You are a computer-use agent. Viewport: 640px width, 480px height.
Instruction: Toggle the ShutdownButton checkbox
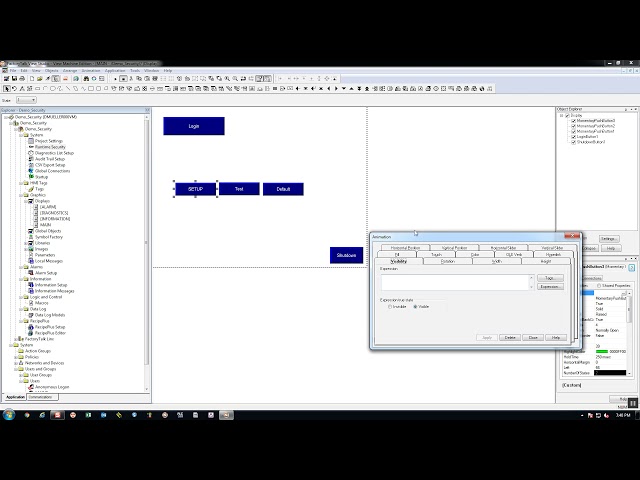point(573,142)
